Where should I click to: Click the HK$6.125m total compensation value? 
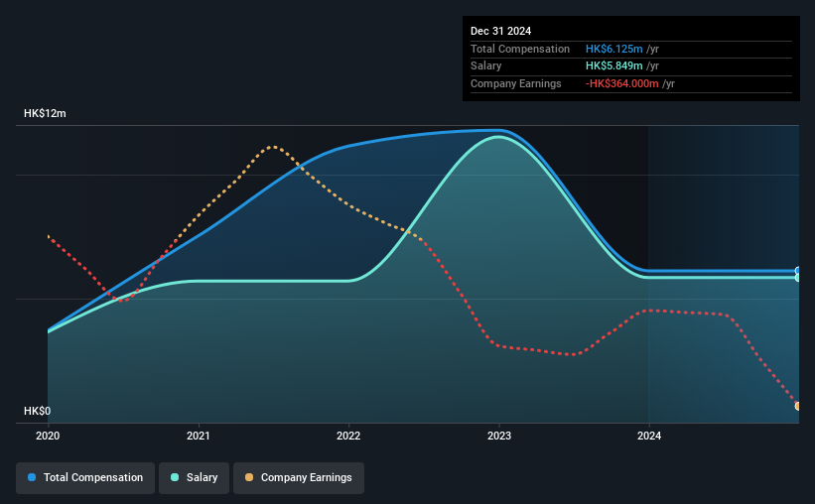[613, 49]
